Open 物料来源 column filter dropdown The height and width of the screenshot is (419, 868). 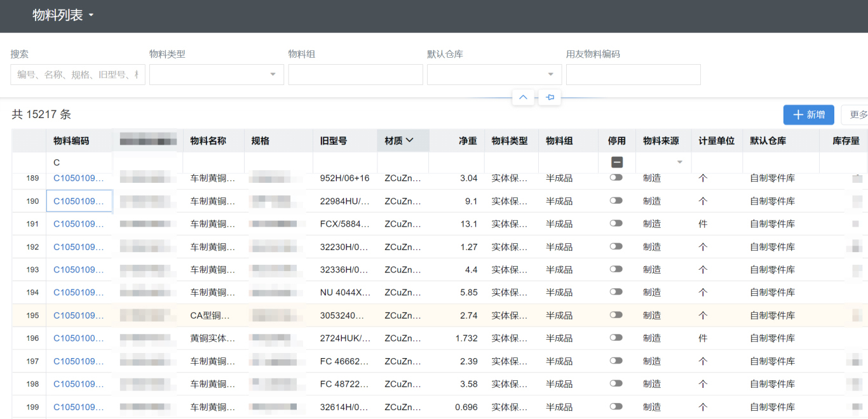pyautogui.click(x=680, y=163)
